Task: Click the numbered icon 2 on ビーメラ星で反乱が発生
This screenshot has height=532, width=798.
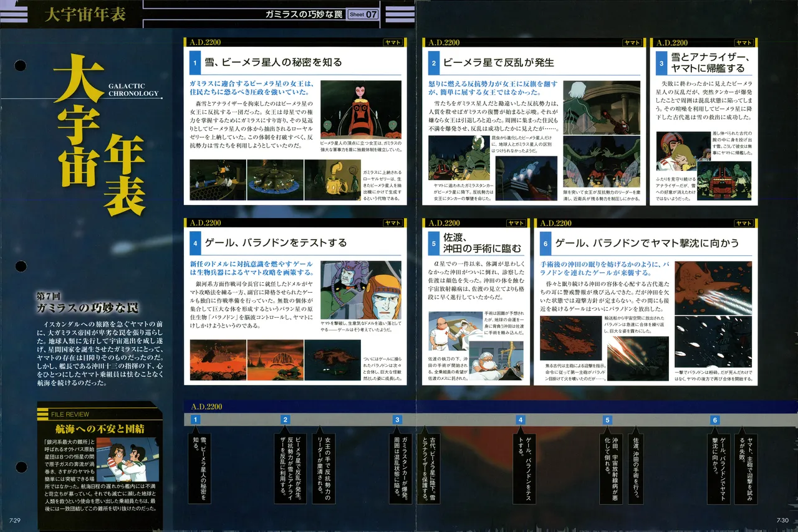Action: [433, 63]
